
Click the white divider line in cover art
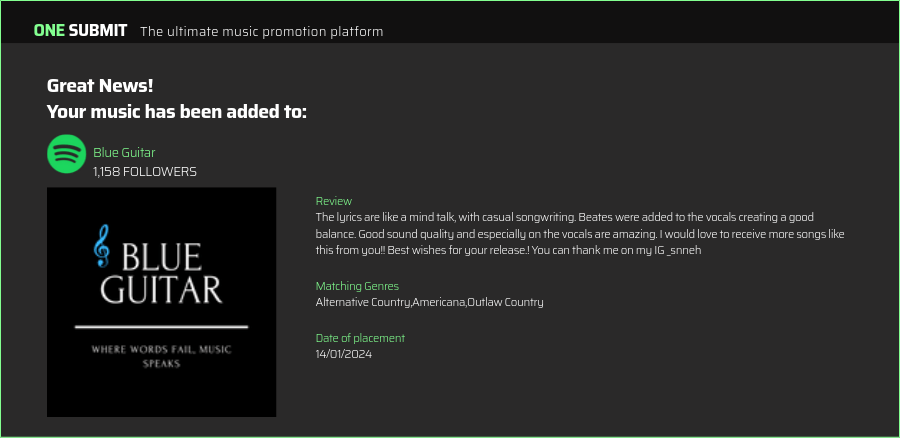(x=161, y=327)
